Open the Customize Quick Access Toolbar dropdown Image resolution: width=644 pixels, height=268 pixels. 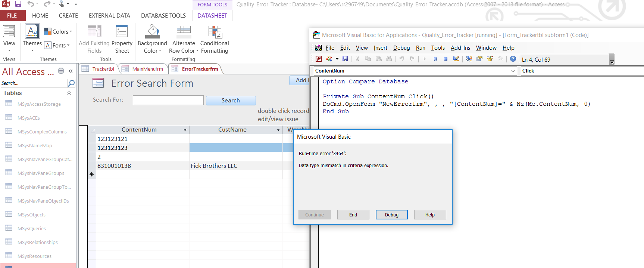point(76,4)
